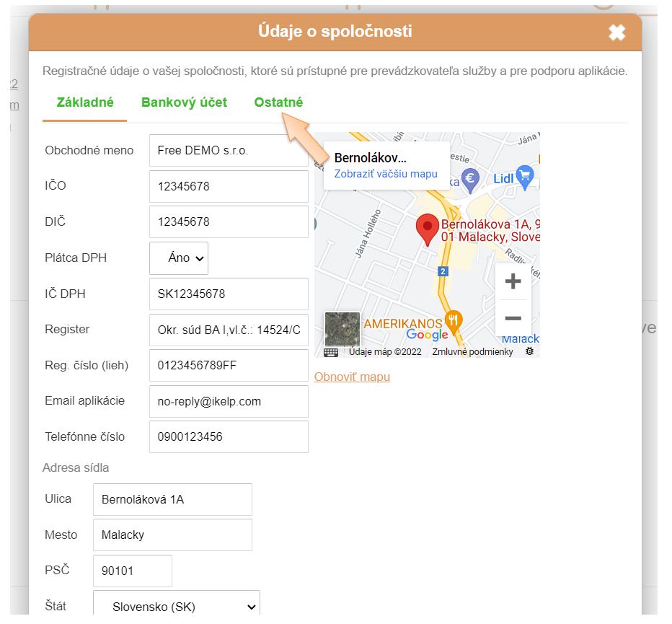Screen dimensions: 672x624
Task: Open the Ostatné tab
Action: [278, 102]
